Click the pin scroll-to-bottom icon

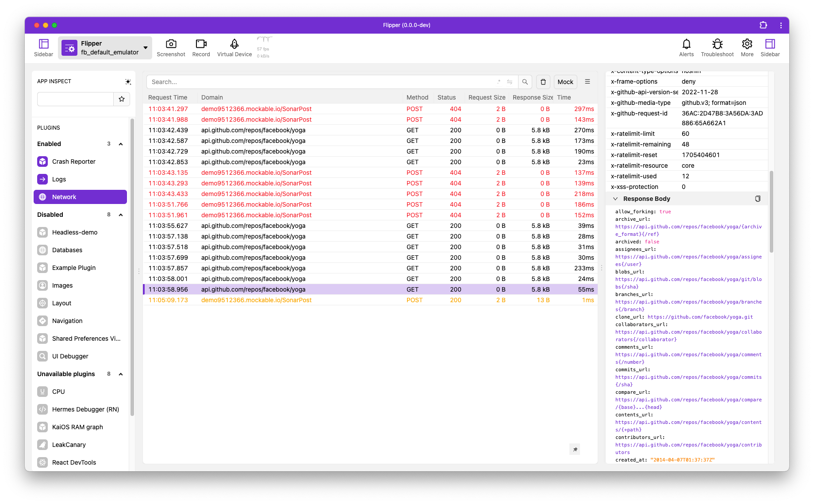575,449
